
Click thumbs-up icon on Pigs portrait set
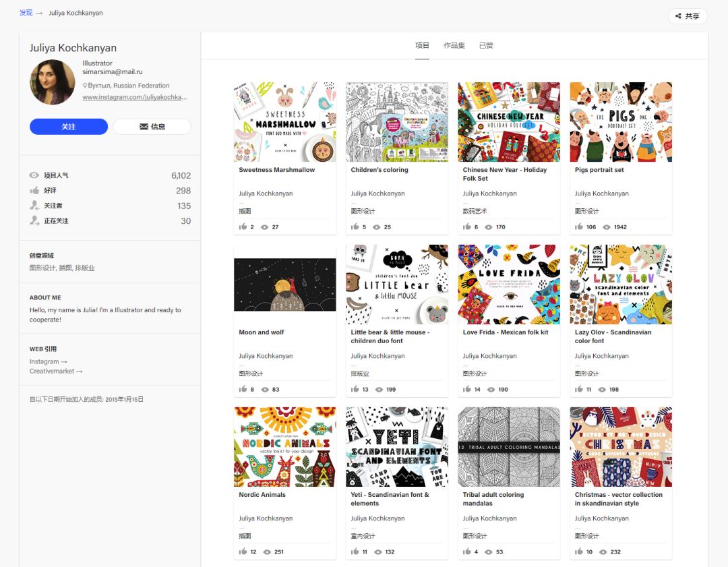click(x=580, y=227)
